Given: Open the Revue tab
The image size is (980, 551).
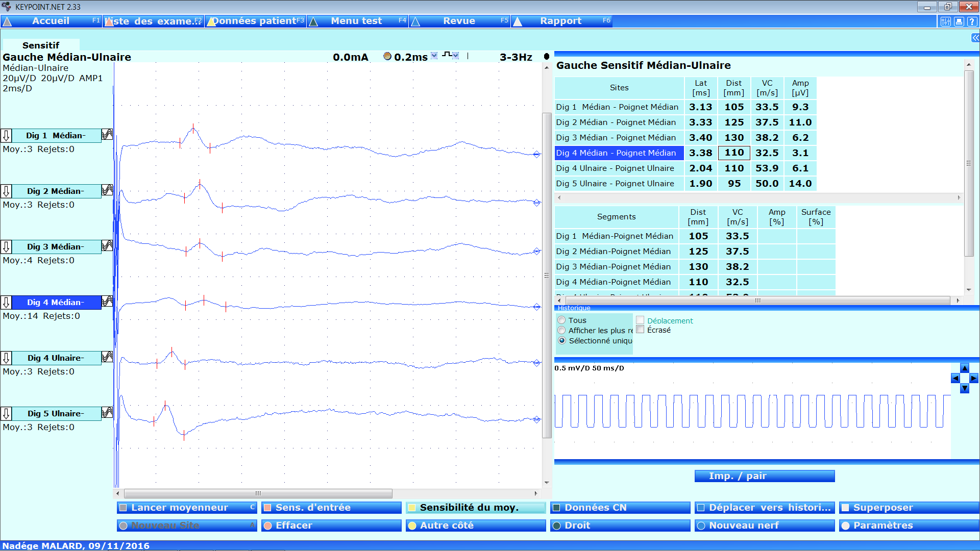Looking at the screenshot, I should tap(460, 21).
